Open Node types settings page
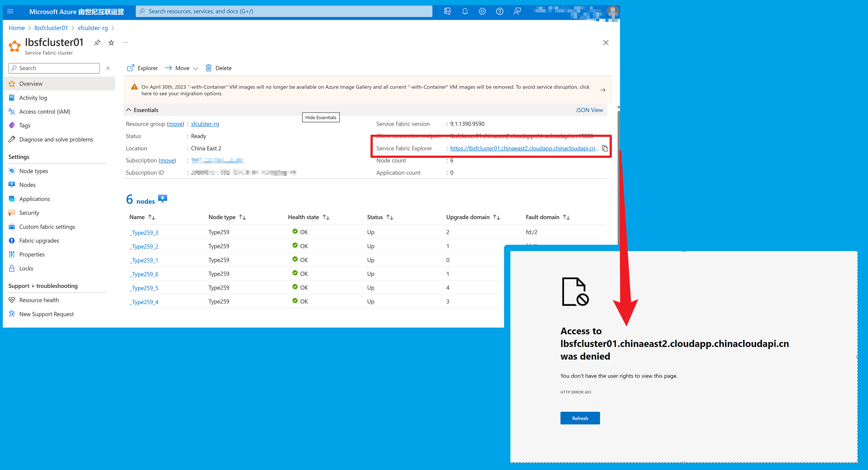 [34, 171]
